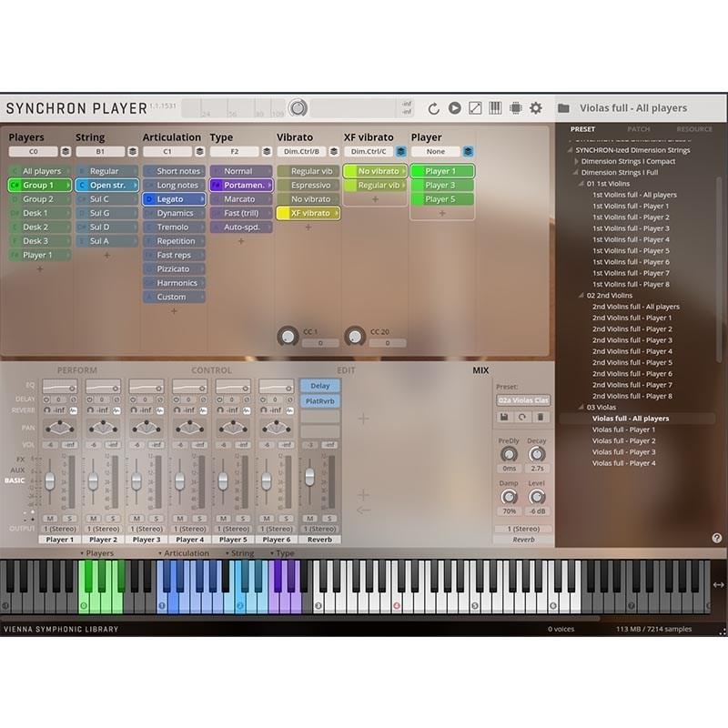The image size is (728, 728).
Task: Switch to the PATCH tab
Action: (x=638, y=129)
